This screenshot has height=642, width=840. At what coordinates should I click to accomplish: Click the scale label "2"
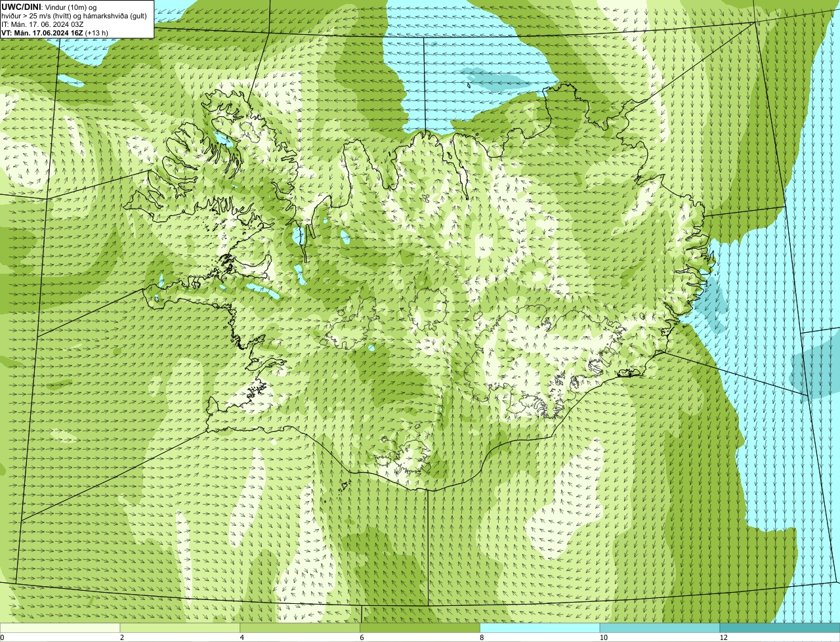coord(121,637)
